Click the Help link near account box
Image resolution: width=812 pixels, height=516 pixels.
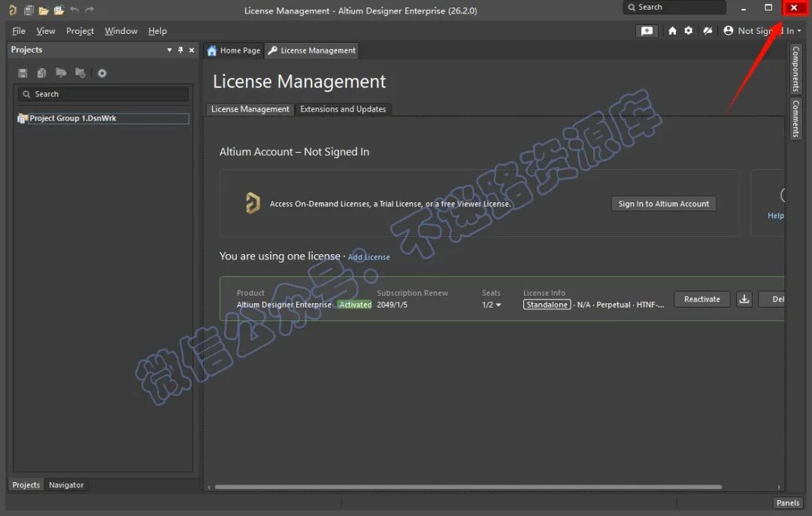(775, 216)
